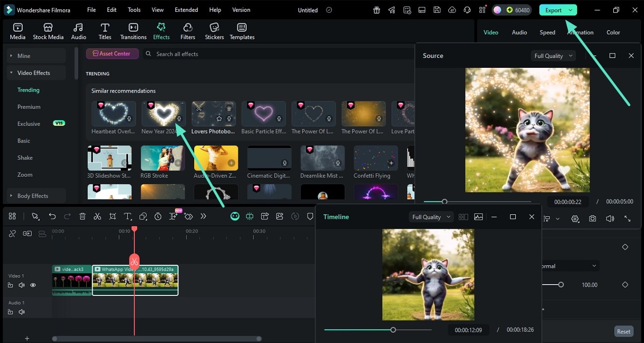Click the Delete trash icon in the timeline

tap(82, 216)
